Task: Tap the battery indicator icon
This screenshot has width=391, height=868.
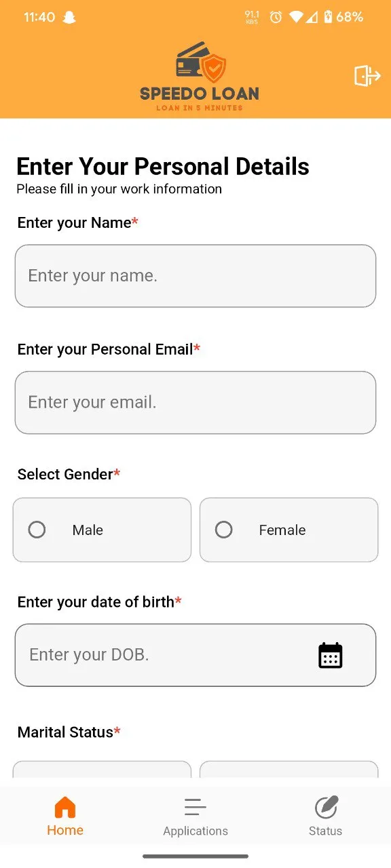Action: pyautogui.click(x=328, y=18)
